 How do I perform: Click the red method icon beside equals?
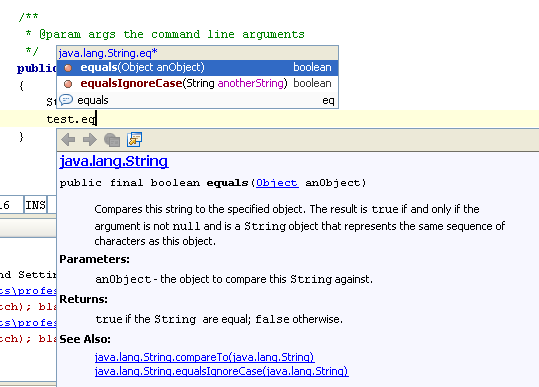point(68,68)
